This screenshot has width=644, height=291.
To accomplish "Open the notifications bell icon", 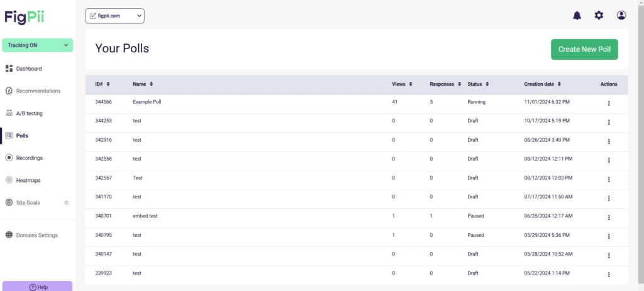I will point(577,16).
